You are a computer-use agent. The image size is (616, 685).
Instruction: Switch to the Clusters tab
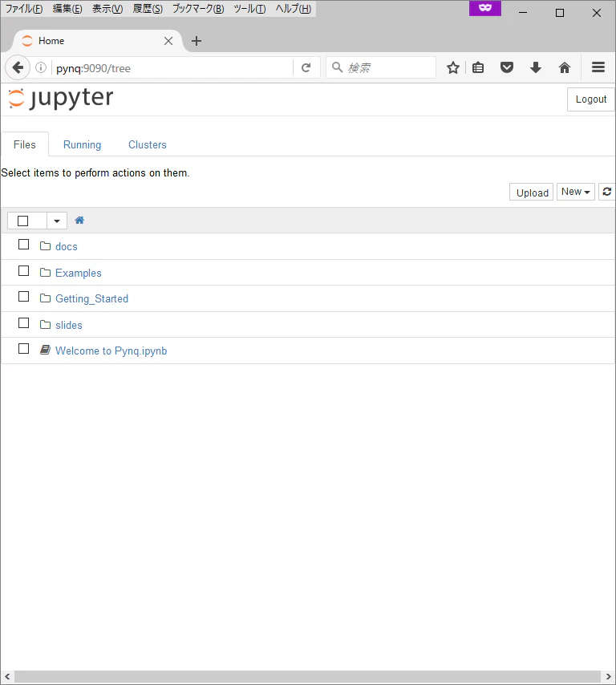pos(148,144)
